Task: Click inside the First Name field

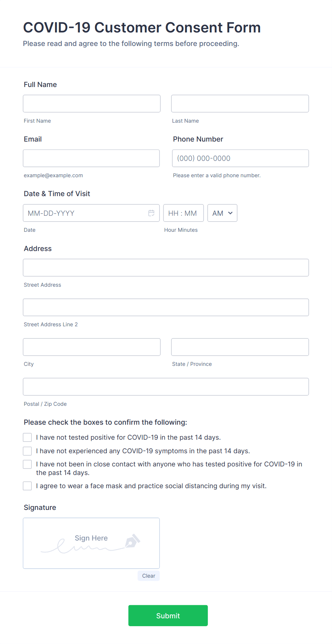Action: pos(91,103)
